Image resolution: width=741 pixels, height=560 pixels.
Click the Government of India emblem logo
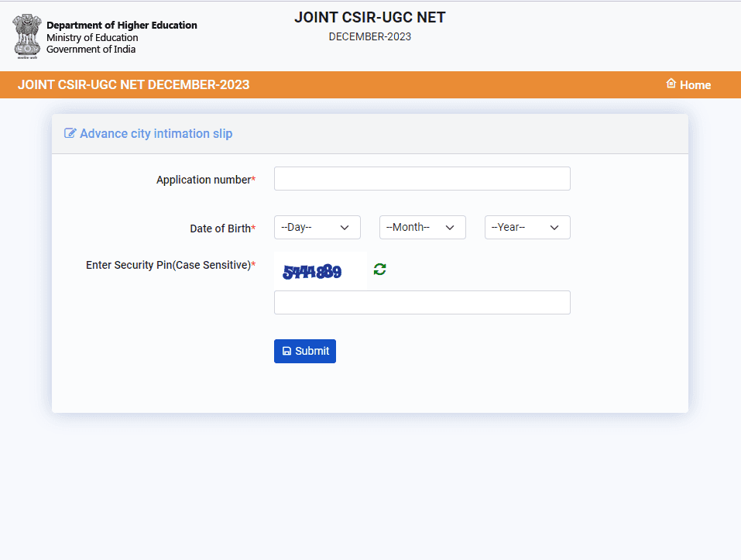coord(26,36)
